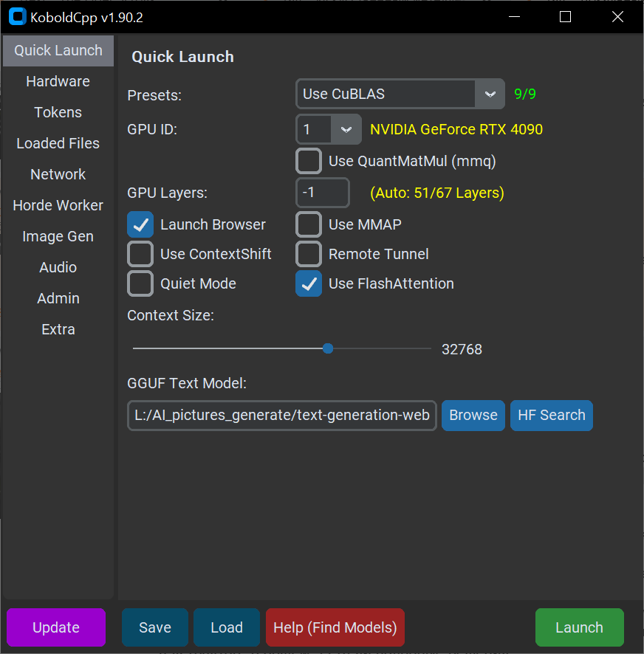Image resolution: width=644 pixels, height=654 pixels.
Task: Enable the Remote Tunnel checkbox
Action: coord(309,254)
